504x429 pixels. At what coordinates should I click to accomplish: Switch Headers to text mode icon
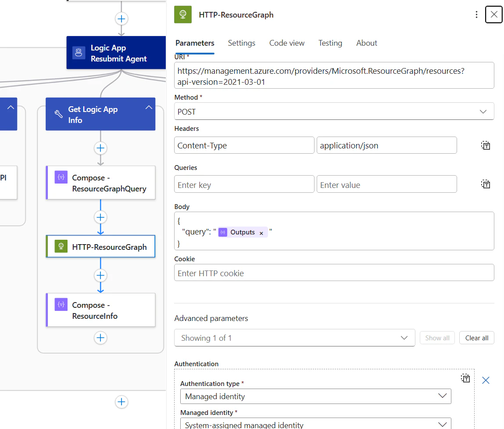click(x=485, y=145)
